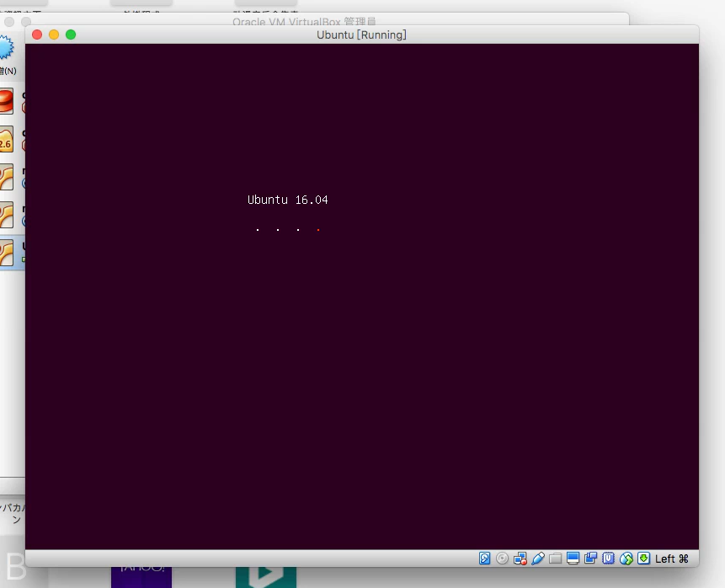
Task: Click the display monitor status icon
Action: (x=573, y=559)
